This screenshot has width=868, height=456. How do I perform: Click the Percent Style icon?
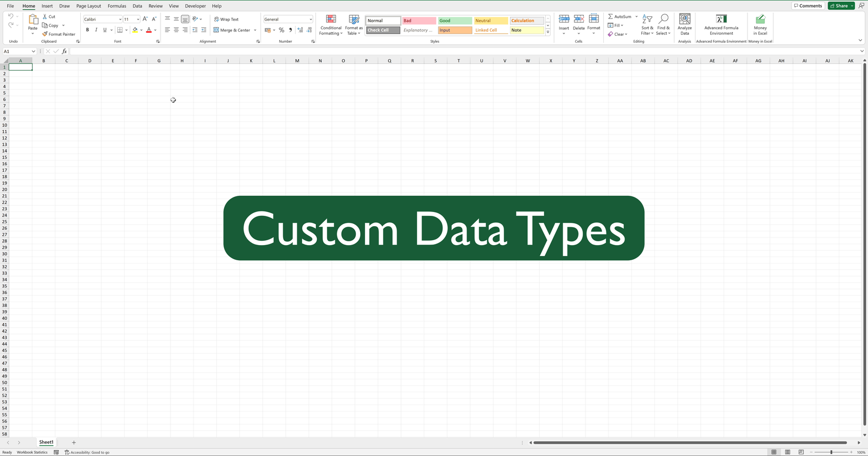pos(282,30)
